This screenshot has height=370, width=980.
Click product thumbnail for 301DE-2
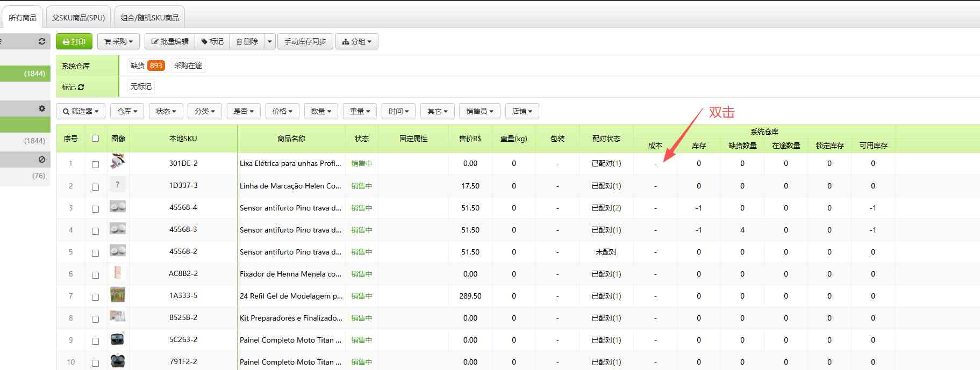(118, 162)
